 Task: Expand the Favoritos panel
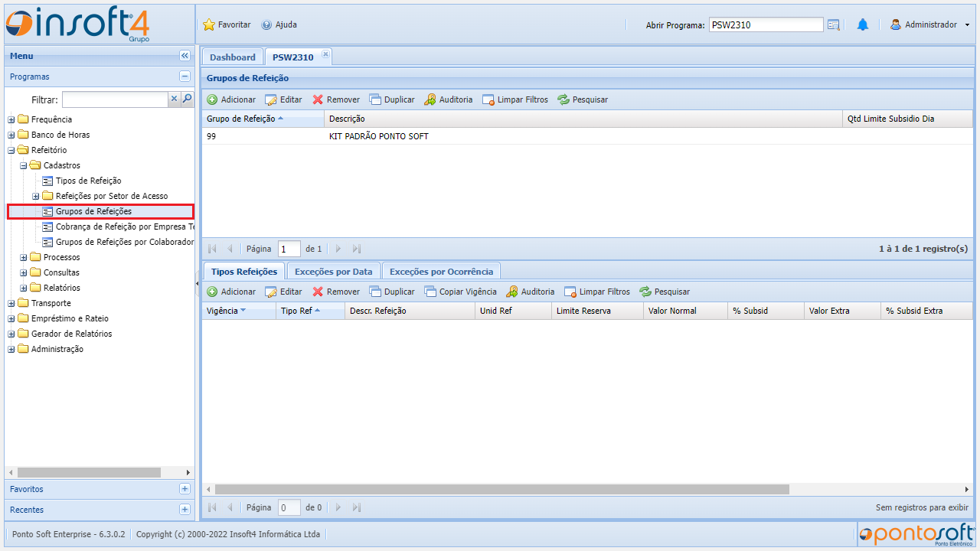point(185,489)
